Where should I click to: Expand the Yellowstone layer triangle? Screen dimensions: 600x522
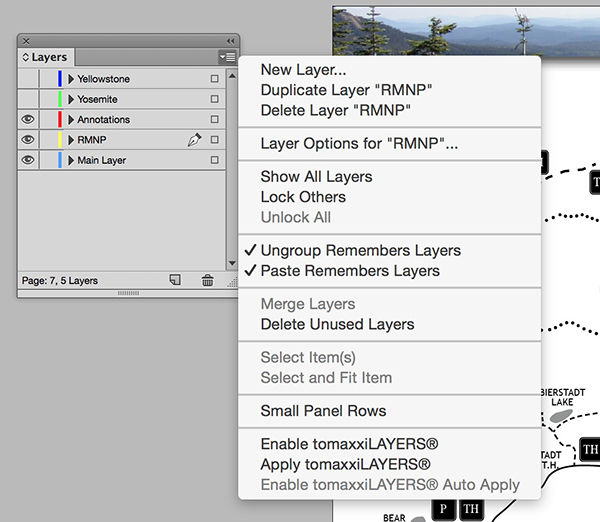[x=71, y=79]
